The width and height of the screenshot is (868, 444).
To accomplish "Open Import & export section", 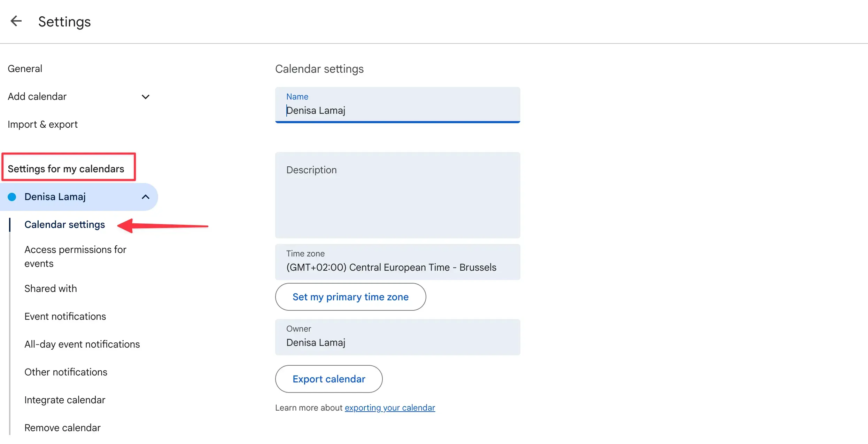I will 42,124.
